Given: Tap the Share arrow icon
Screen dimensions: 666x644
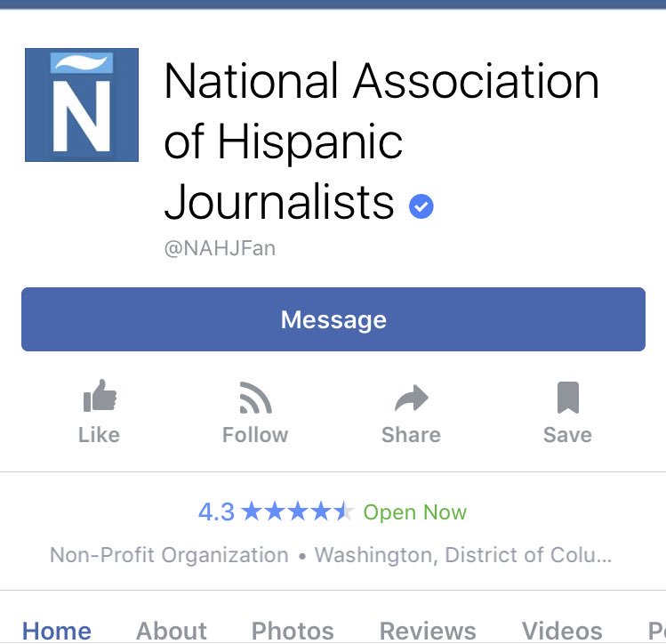Looking at the screenshot, I should [x=411, y=398].
